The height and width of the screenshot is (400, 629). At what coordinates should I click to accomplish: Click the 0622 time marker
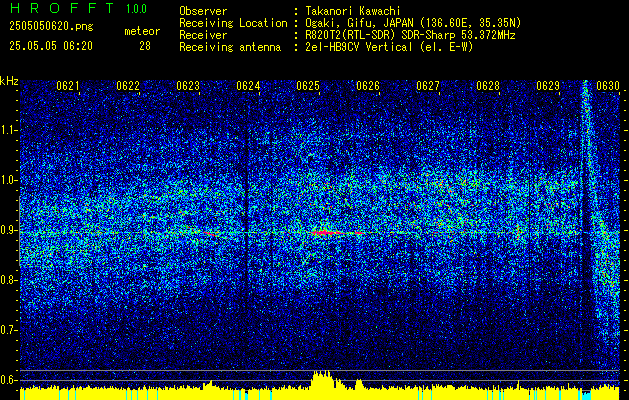click(128, 86)
